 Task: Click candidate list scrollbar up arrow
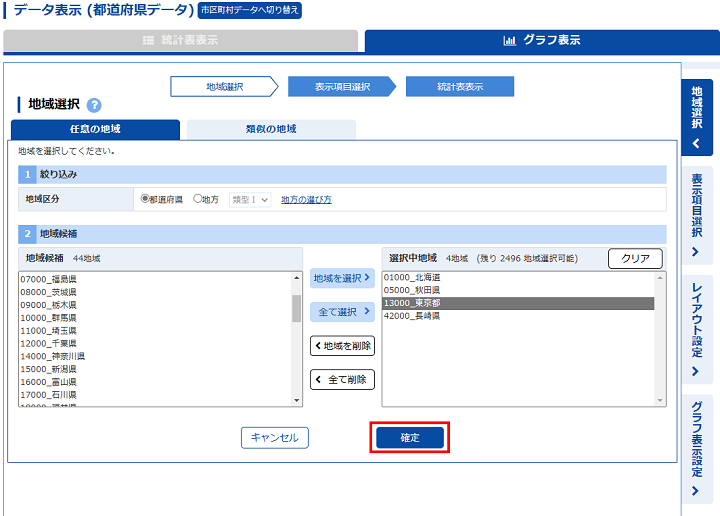pyautogui.click(x=297, y=278)
